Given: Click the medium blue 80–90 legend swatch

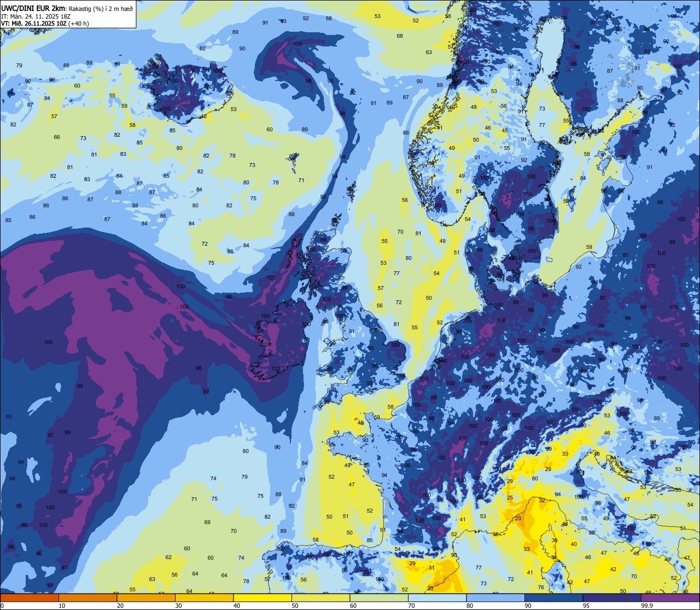Looking at the screenshot, I should (x=495, y=598).
